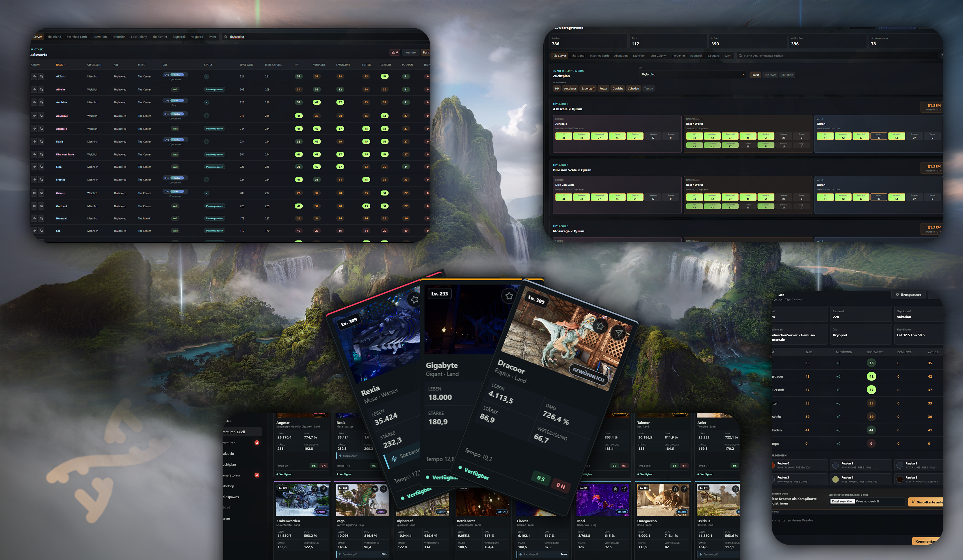Click 0 N badge on large Dracoor card
This screenshot has width=963, height=560.
tap(561, 486)
